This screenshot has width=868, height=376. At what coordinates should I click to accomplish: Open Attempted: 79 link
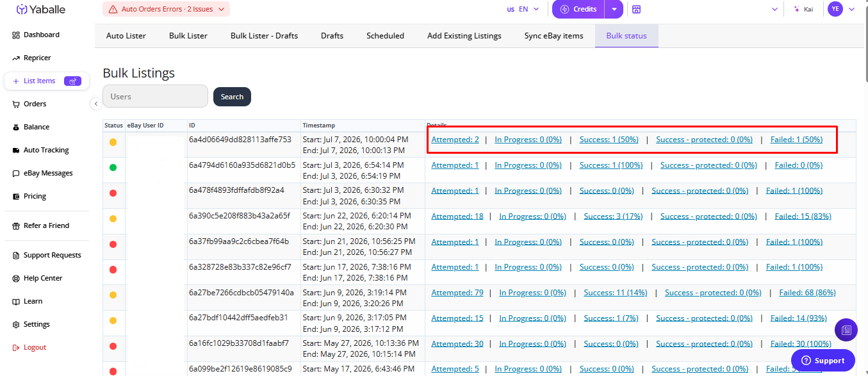[457, 293]
